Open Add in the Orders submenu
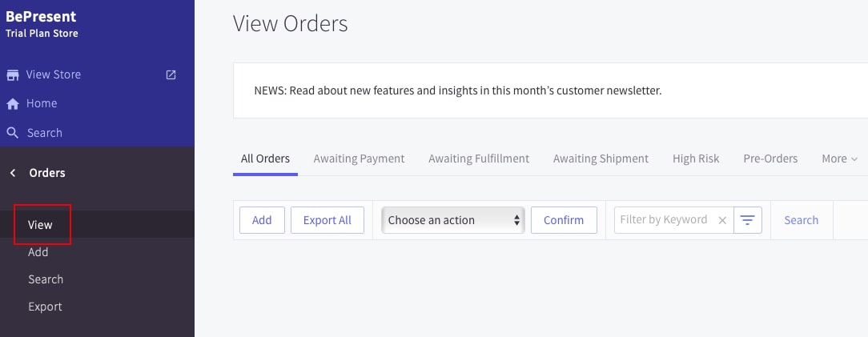Image resolution: width=868 pixels, height=337 pixels. coord(38,252)
